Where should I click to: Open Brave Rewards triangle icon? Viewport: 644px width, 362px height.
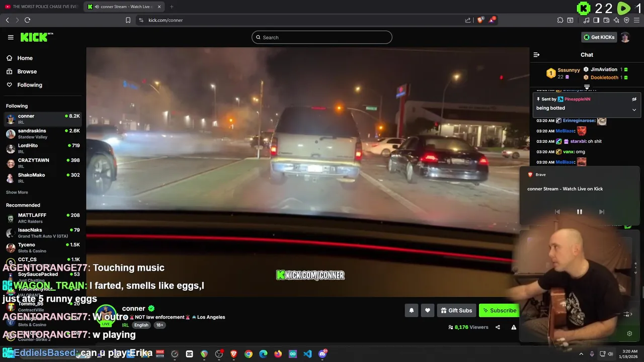pos(492,20)
